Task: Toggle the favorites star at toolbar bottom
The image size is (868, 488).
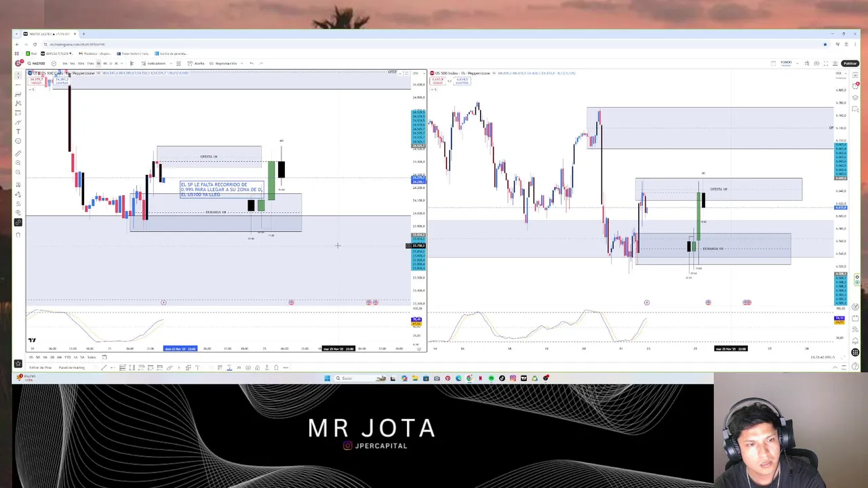Action: pos(18,363)
